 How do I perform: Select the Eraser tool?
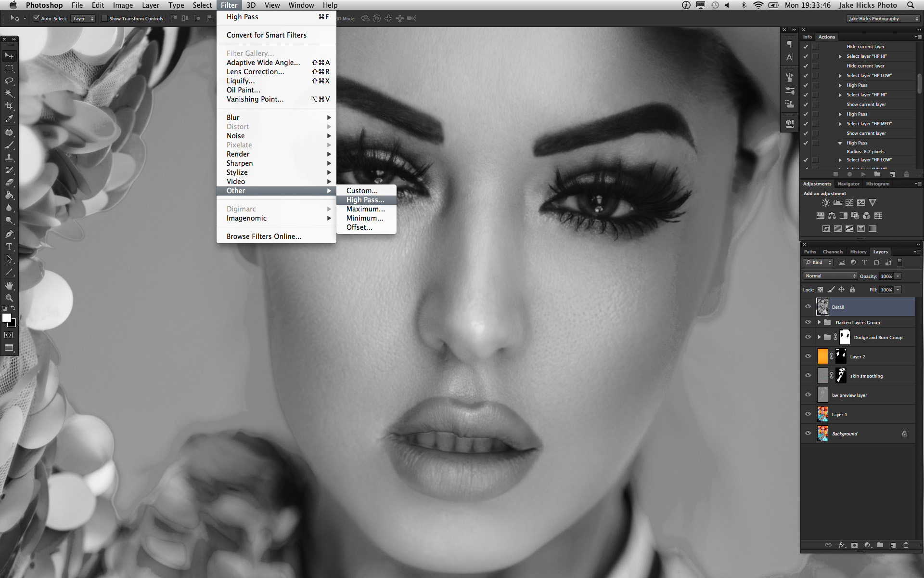(x=9, y=183)
